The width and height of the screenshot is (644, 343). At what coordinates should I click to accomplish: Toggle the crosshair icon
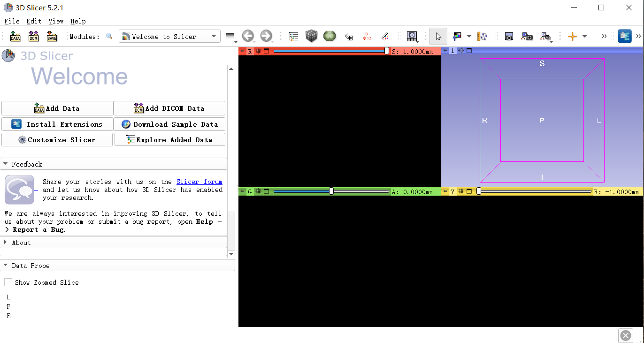[572, 36]
